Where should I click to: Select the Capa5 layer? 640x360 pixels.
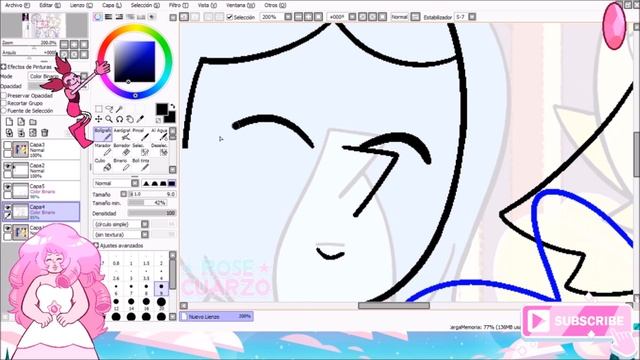(41, 191)
